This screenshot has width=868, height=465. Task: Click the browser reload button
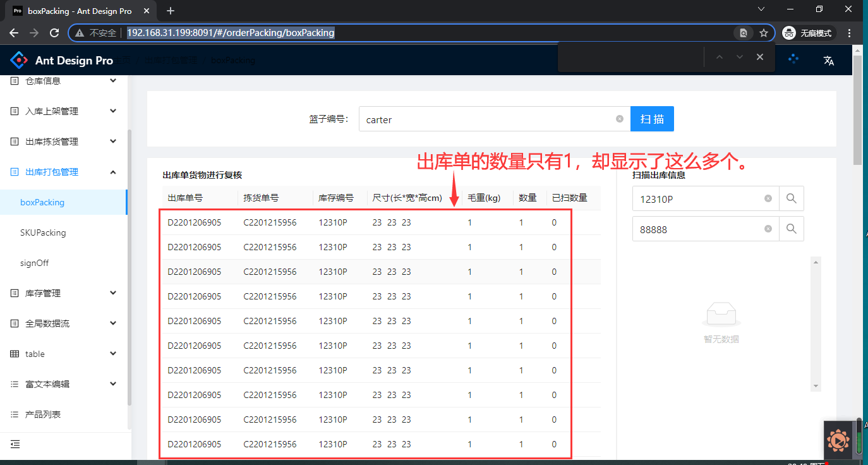pyautogui.click(x=54, y=33)
